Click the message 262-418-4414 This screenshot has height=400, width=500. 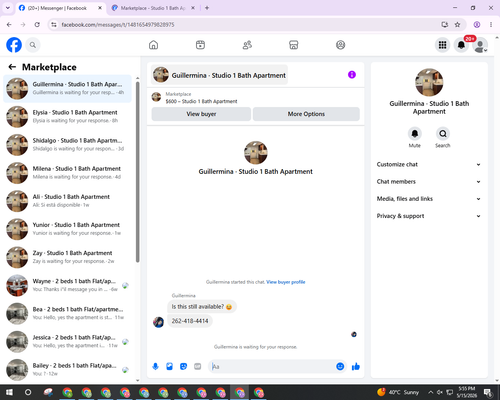point(190,321)
